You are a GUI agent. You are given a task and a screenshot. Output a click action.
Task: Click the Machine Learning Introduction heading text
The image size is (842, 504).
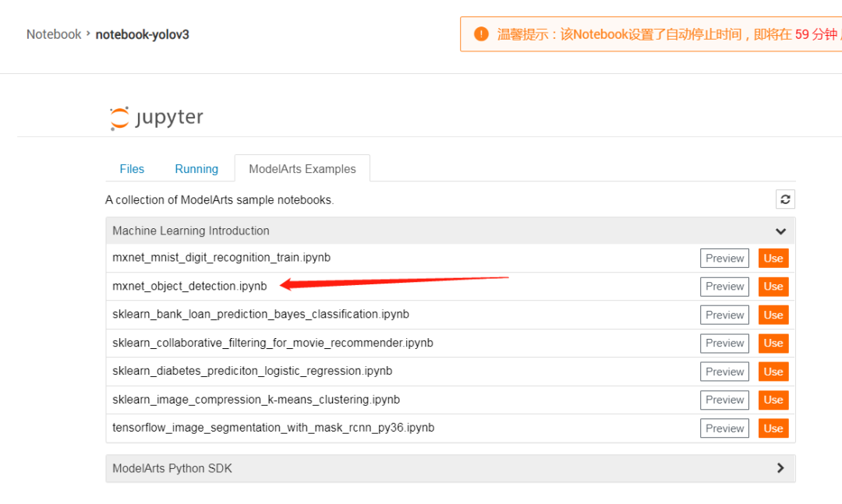coord(191,231)
